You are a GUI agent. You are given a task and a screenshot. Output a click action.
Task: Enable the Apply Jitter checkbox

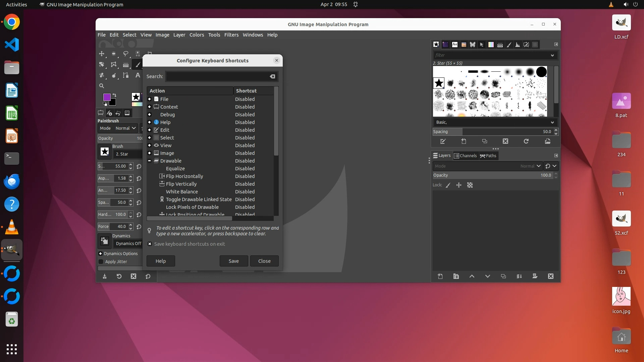point(101,262)
